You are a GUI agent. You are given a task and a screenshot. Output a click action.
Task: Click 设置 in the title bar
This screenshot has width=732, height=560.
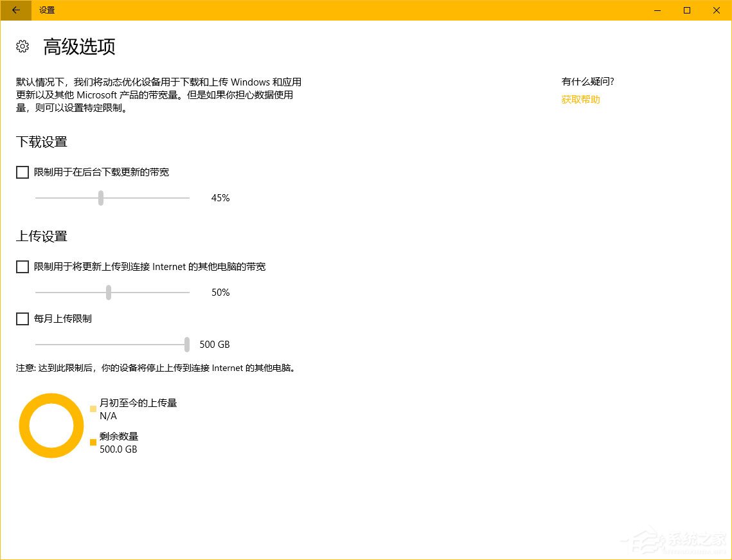point(47,10)
